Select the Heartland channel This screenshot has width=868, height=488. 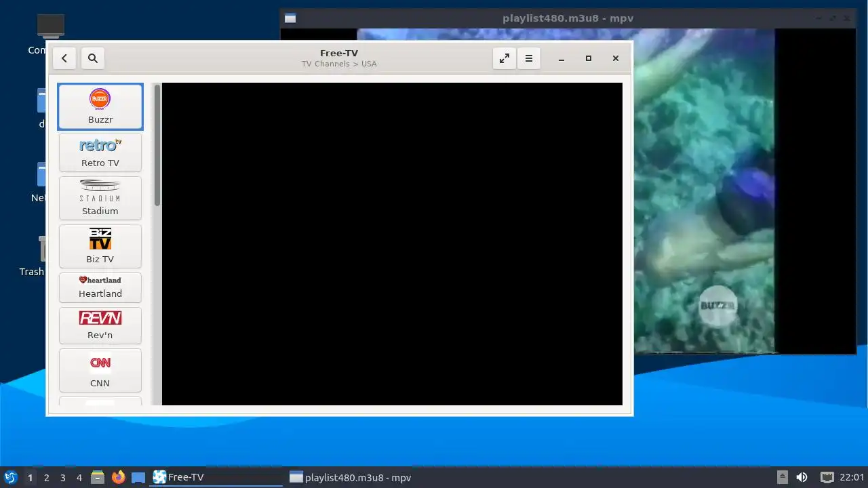100,287
